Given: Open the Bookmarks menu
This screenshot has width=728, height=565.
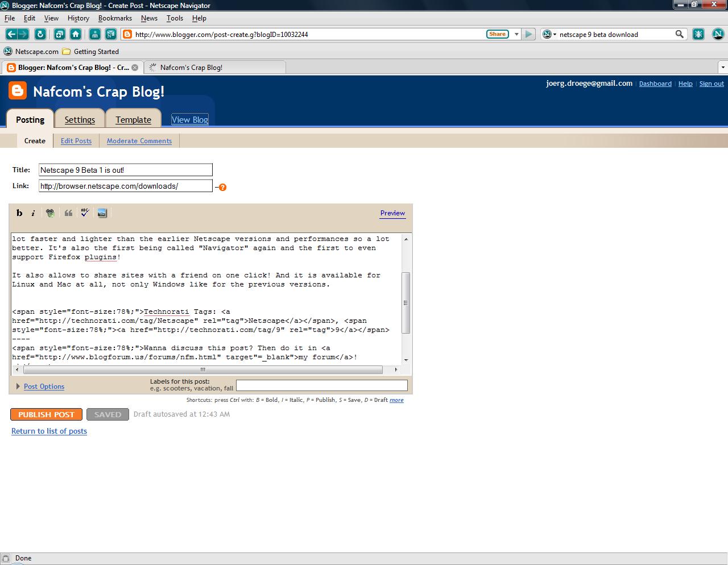Looking at the screenshot, I should point(115,18).
